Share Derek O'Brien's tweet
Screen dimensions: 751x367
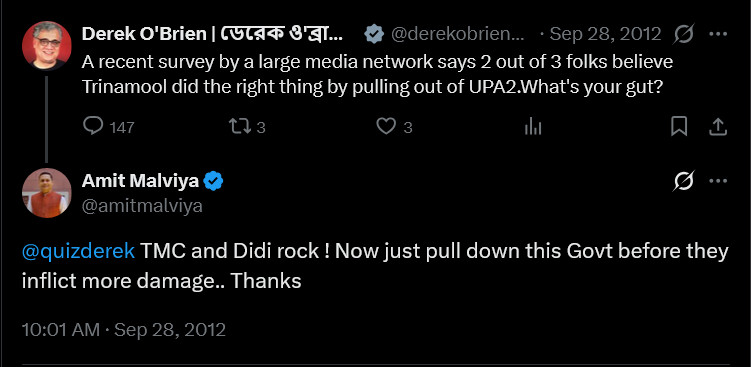tap(717, 126)
